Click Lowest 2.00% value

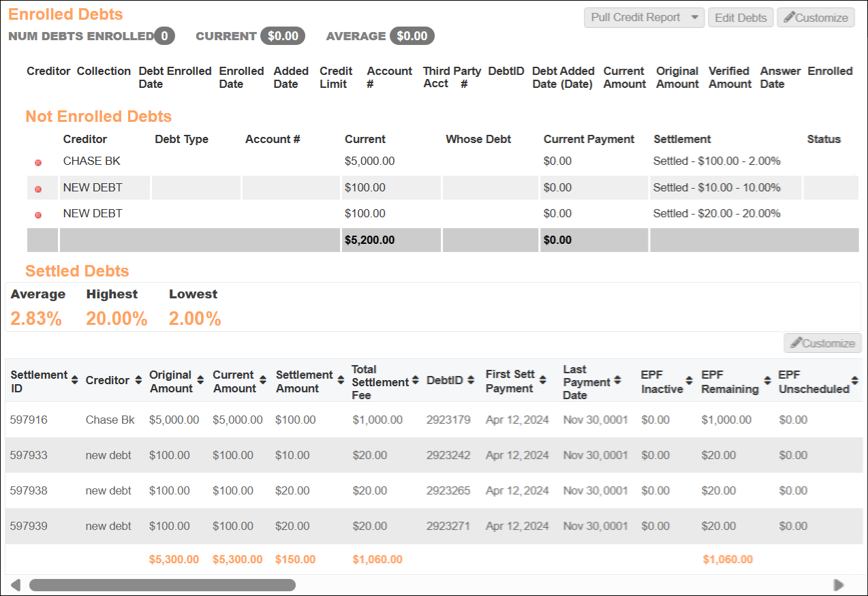(x=195, y=319)
